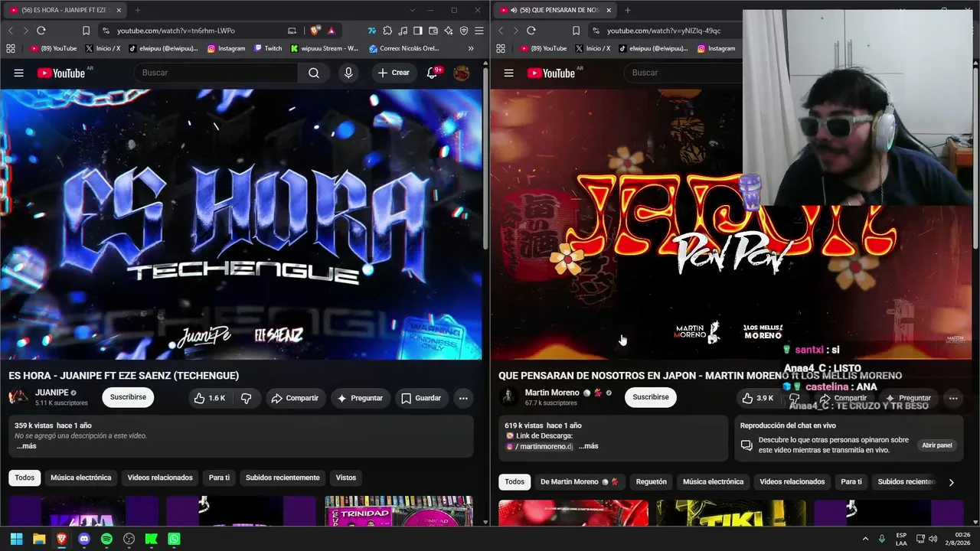Open the media control music note icon
The width and height of the screenshot is (980, 551).
403,31
